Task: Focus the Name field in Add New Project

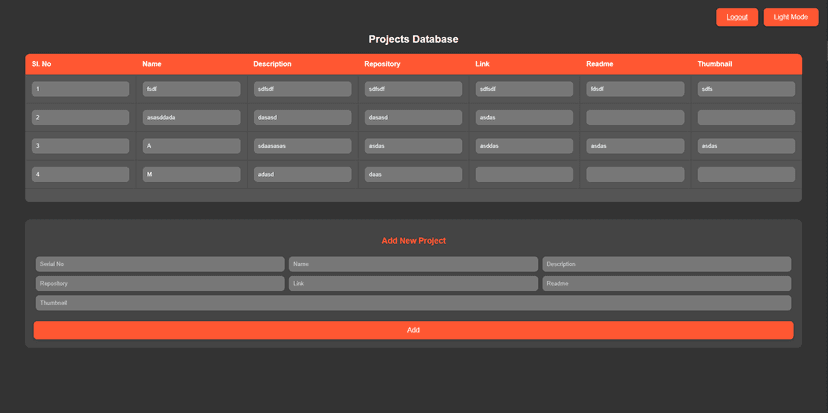Action: pos(413,264)
